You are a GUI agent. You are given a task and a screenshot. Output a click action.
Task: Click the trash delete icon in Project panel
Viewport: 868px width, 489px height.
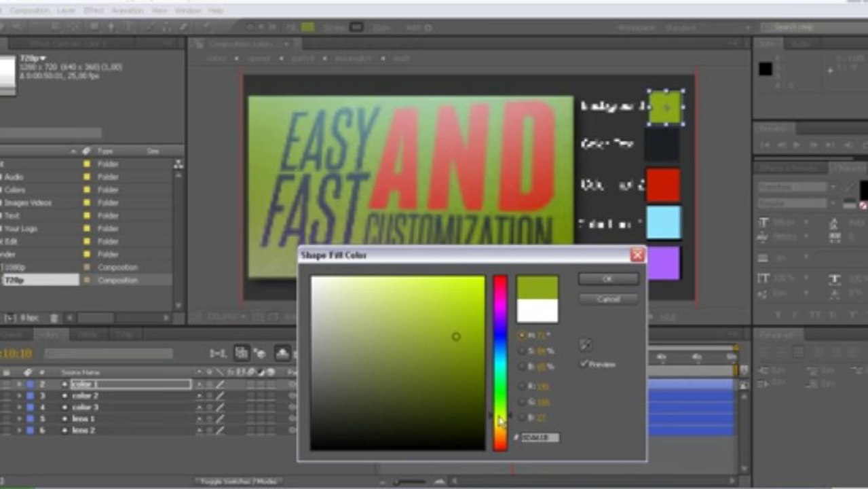point(54,318)
